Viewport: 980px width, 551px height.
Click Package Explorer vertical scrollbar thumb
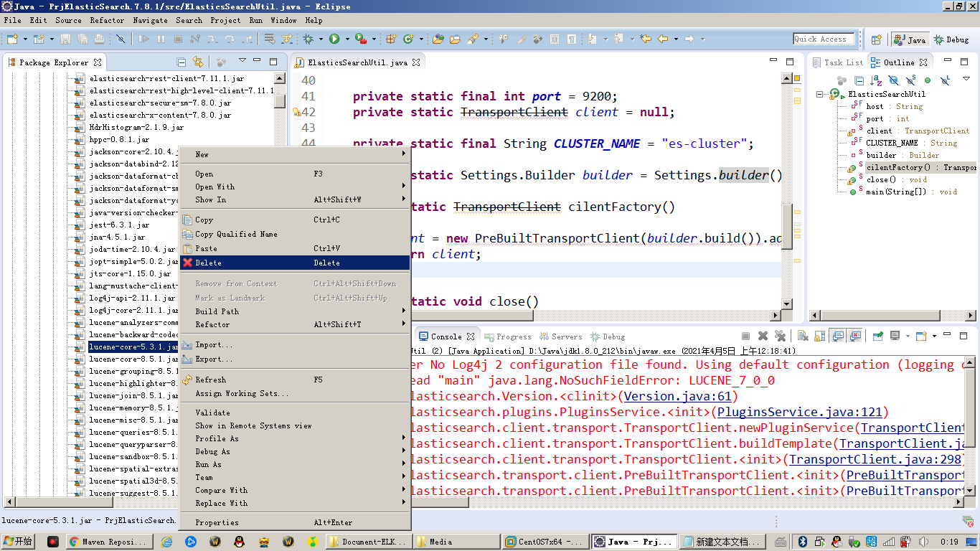[x=280, y=101]
